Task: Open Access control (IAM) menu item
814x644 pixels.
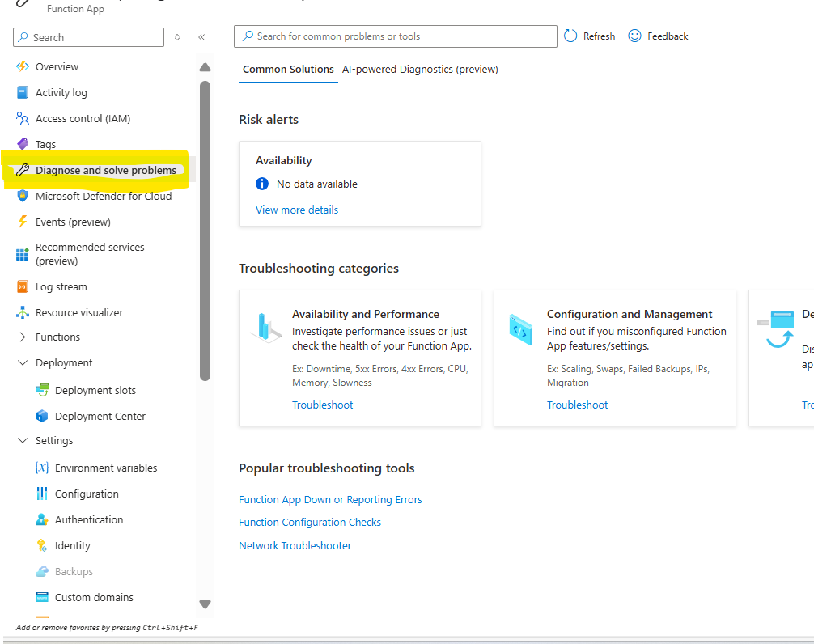Action: [83, 118]
